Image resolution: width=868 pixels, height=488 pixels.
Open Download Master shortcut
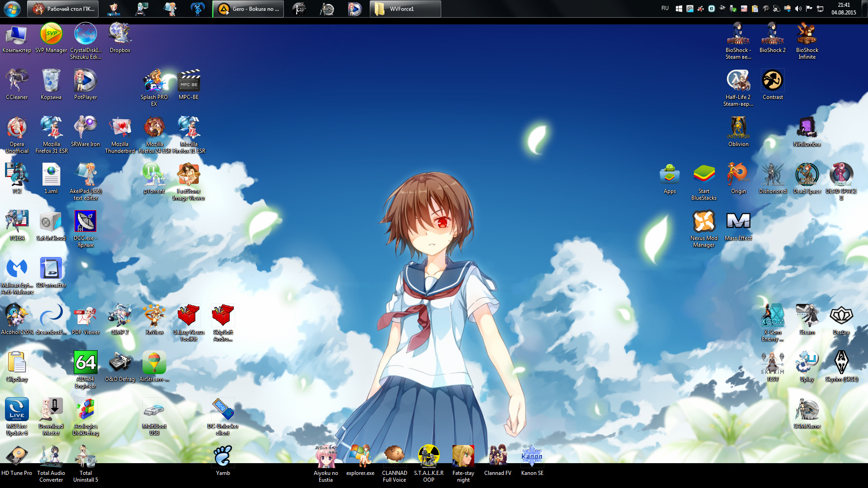click(51, 417)
